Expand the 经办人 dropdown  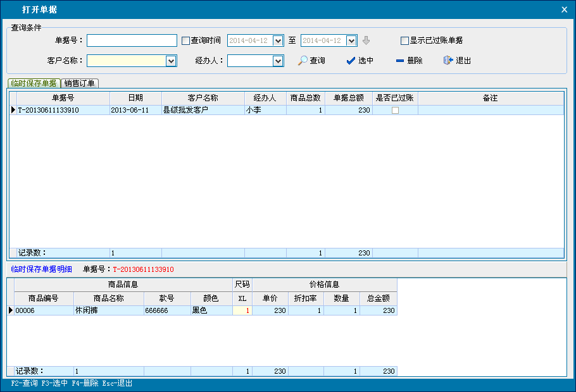pyautogui.click(x=277, y=61)
